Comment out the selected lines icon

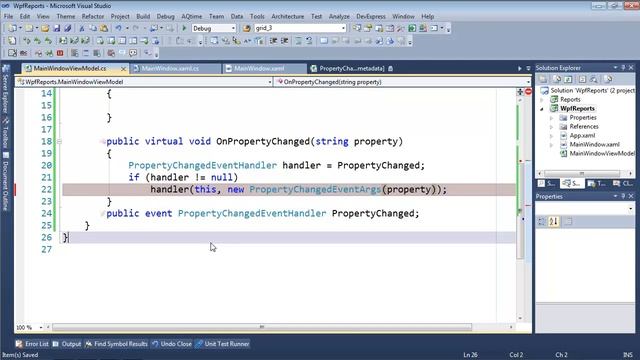298,41
